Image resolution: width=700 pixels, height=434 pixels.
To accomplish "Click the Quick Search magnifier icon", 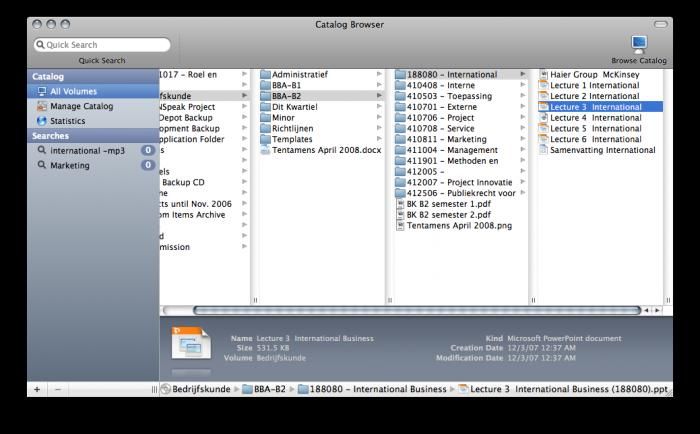I will tap(41, 45).
